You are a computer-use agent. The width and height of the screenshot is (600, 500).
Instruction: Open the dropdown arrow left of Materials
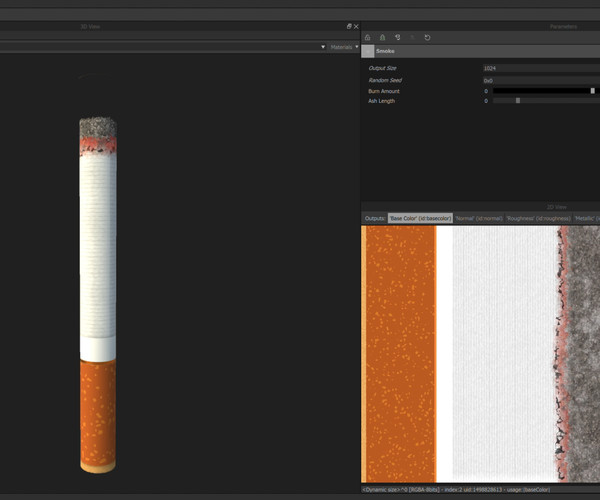323,47
